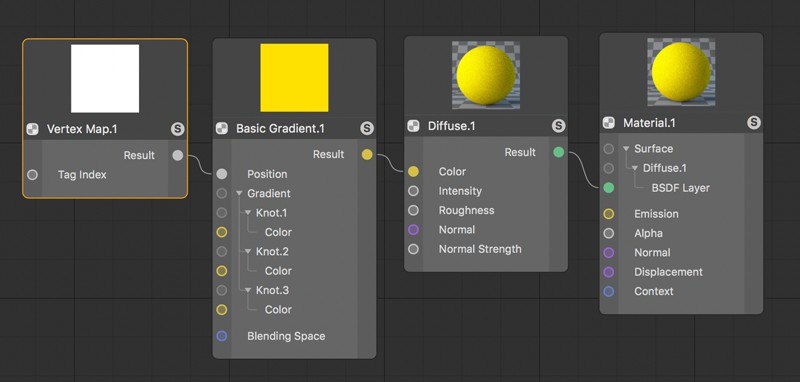Collapse the Knot.3 group

pos(248,290)
